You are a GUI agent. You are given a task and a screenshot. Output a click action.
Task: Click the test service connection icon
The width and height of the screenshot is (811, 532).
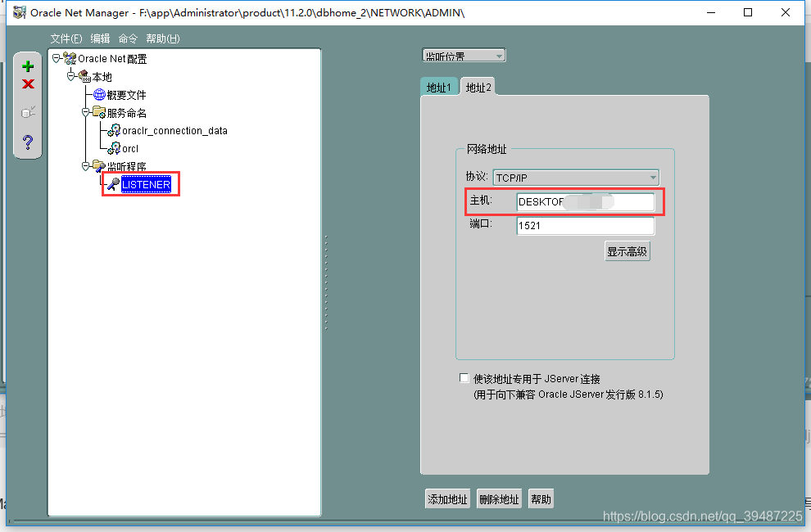pos(28,111)
